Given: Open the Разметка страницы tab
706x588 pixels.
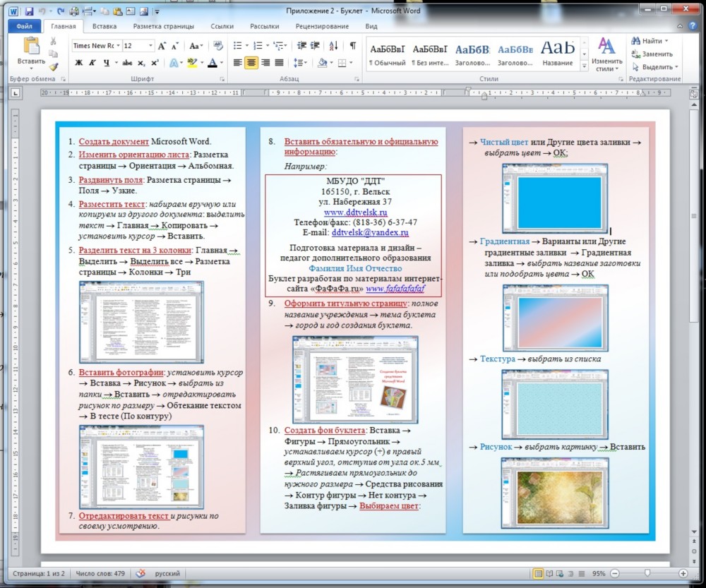Looking at the screenshot, I should pos(163,27).
